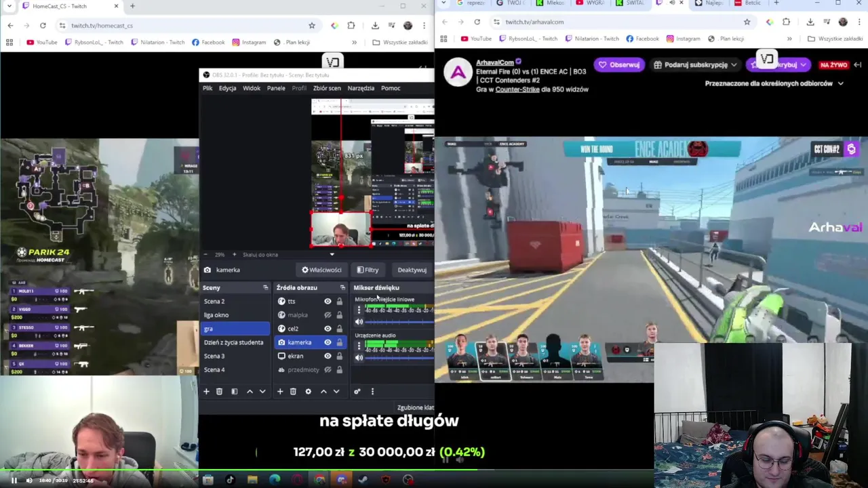
Task: Adjust the Urządzenie audio volume slider
Action: click(399, 357)
